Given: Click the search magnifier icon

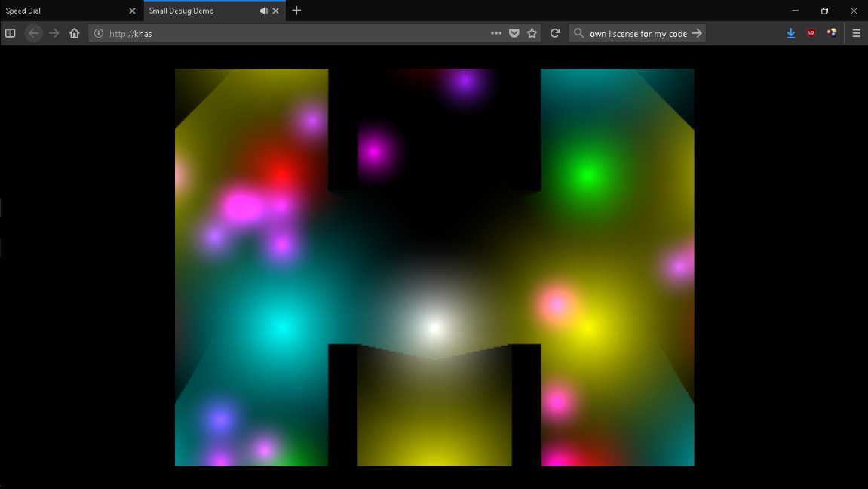Looking at the screenshot, I should (578, 33).
